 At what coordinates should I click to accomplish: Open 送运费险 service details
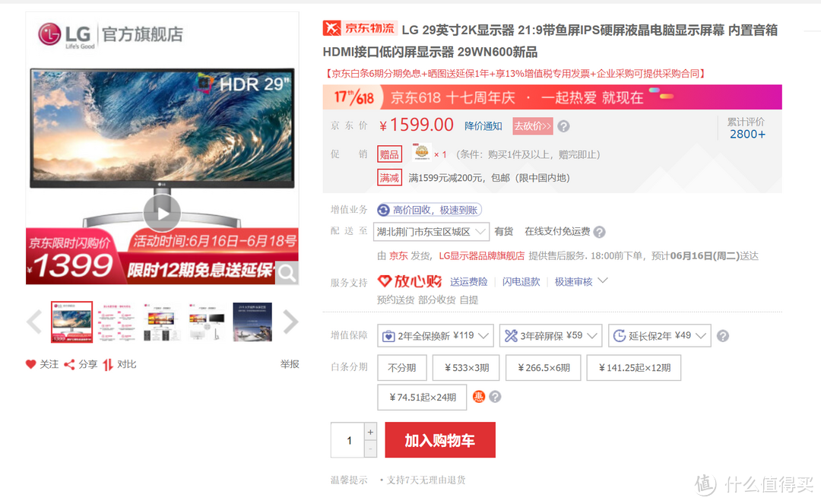tap(468, 282)
